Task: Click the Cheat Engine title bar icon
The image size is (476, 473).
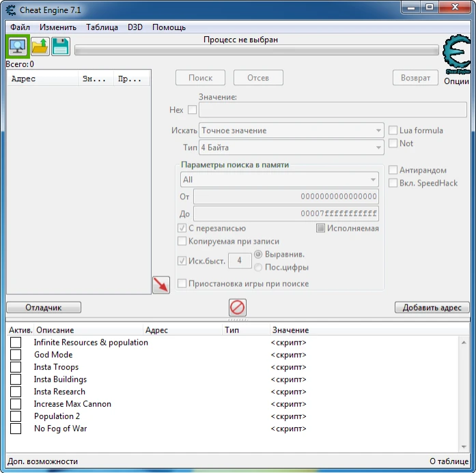Action: 11,10
